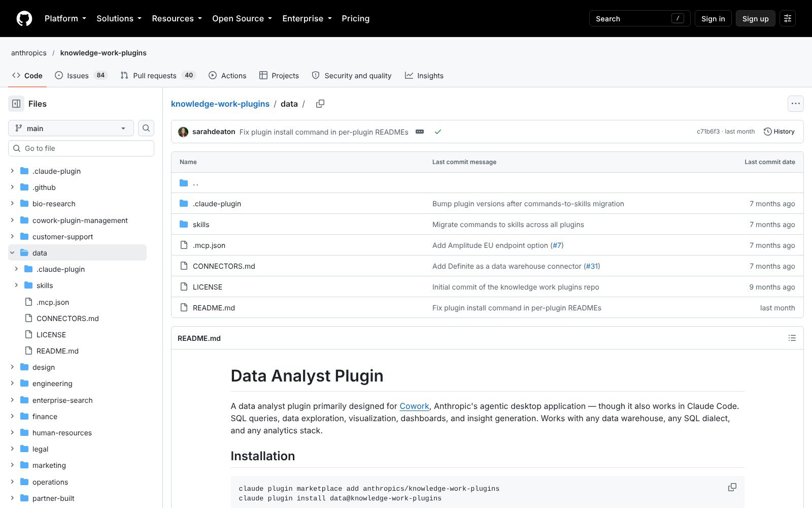Open the Pricing link

pos(355,18)
